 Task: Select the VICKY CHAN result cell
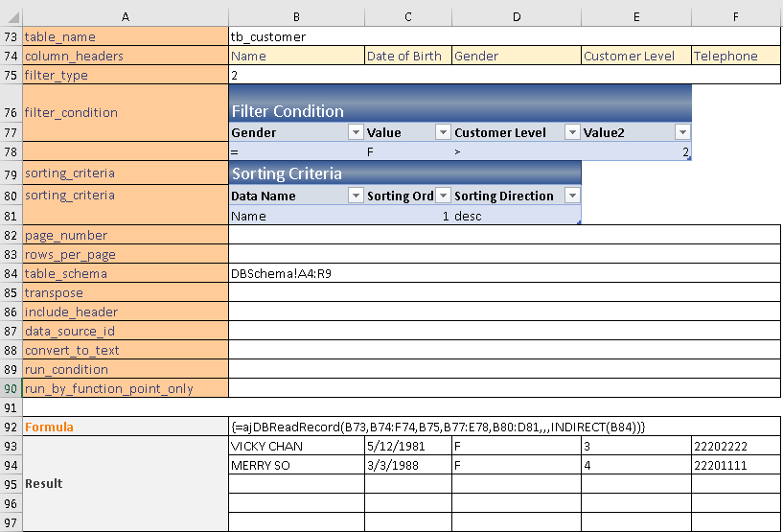coord(296,446)
